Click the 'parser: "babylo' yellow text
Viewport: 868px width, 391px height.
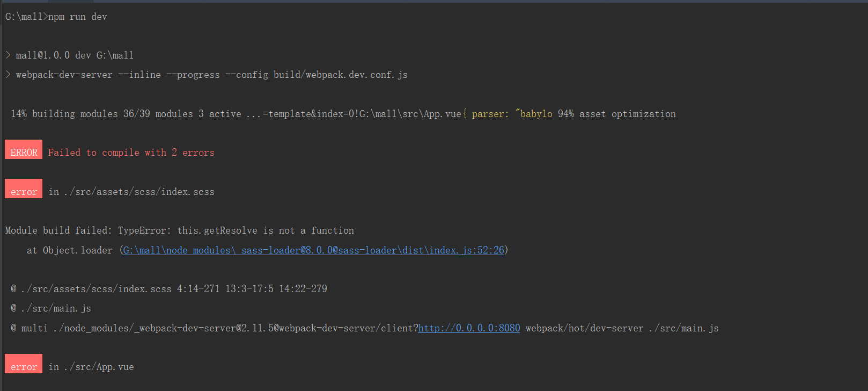click(512, 114)
